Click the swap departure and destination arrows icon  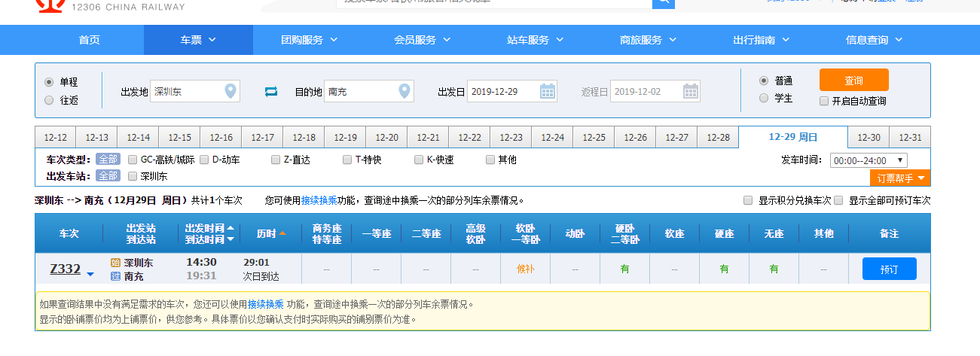[271, 92]
